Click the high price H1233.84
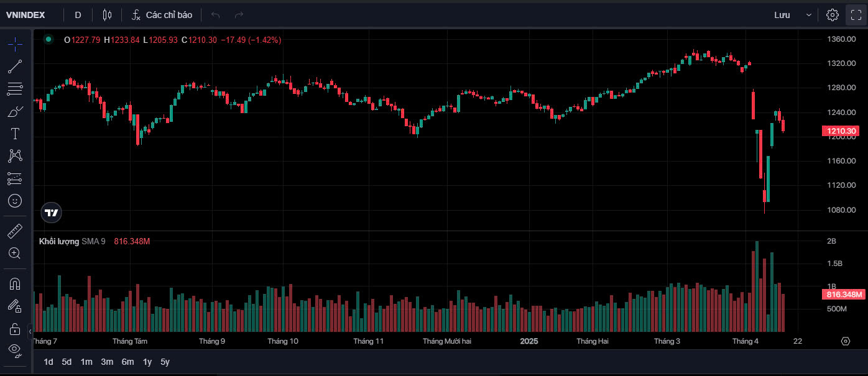 tap(122, 40)
